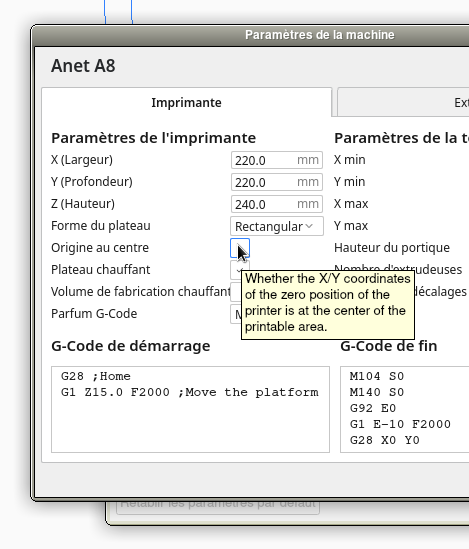Click the 'Volume de fabrication chauffant' label

pos(141,292)
